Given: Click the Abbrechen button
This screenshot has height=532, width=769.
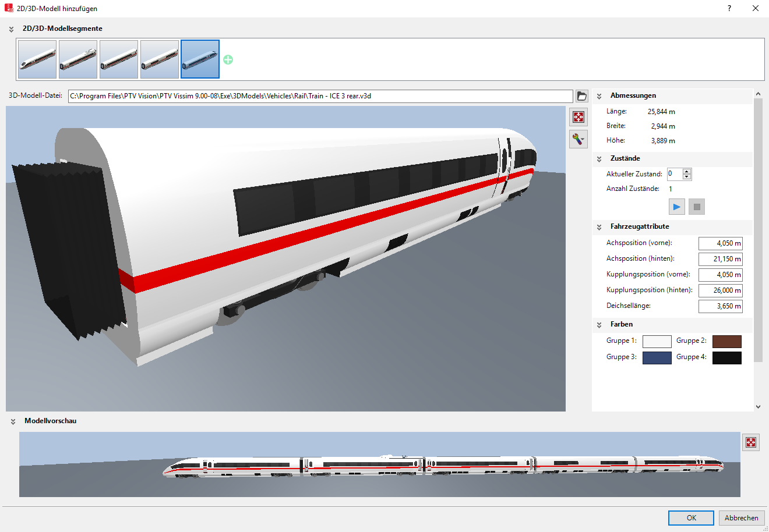Looking at the screenshot, I should click(741, 517).
